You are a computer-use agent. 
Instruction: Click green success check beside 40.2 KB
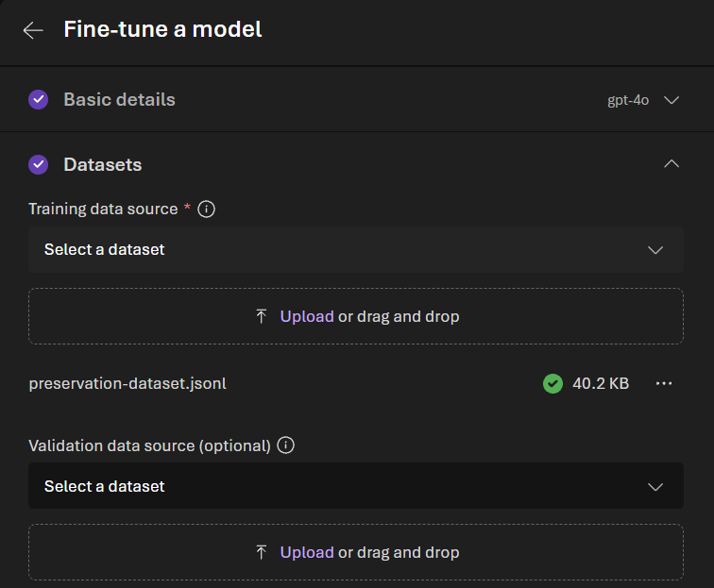552,383
